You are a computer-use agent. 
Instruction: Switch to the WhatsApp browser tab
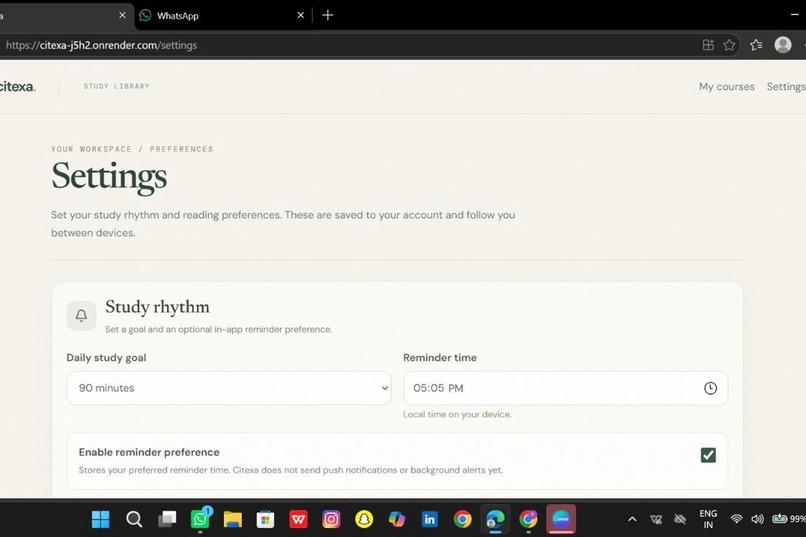click(x=222, y=15)
